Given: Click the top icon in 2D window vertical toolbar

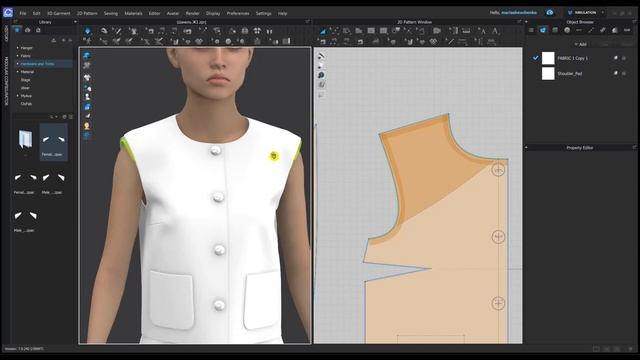Looking at the screenshot, I should coord(321,56).
